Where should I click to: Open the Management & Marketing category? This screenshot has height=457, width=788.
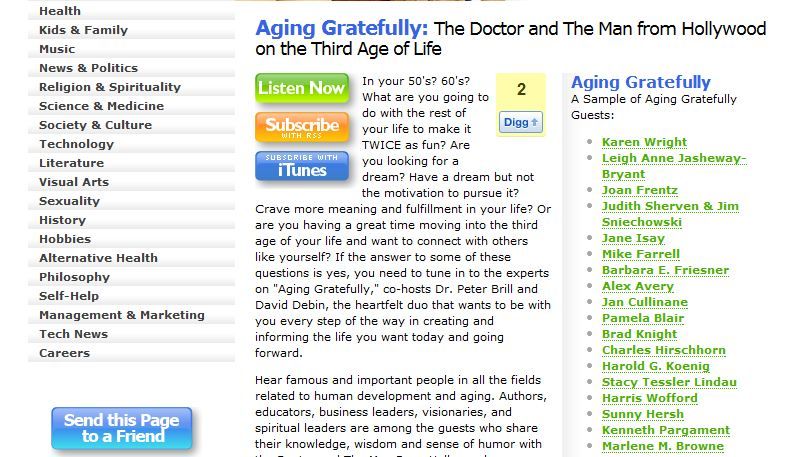pos(122,315)
